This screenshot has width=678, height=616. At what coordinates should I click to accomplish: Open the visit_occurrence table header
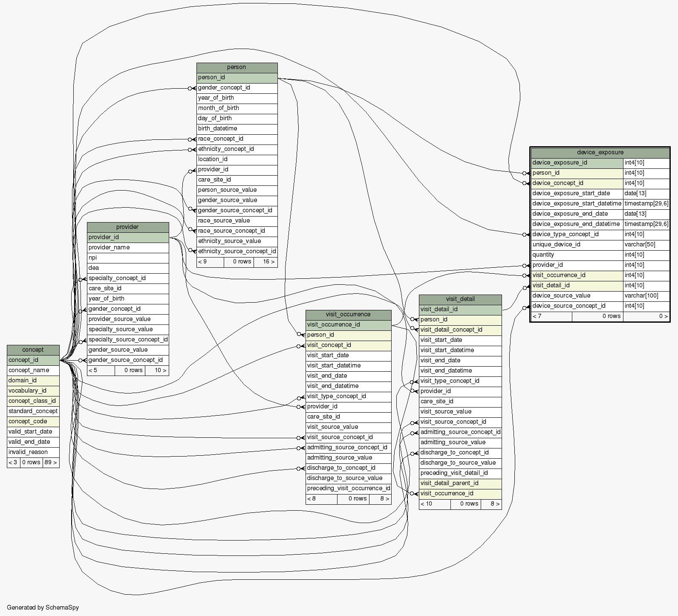[x=348, y=315]
